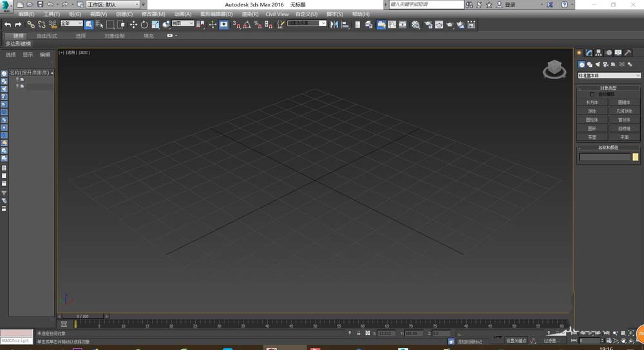644x350 pixels.
Task: Toggle the 3D Snaps button
Action: point(236,24)
